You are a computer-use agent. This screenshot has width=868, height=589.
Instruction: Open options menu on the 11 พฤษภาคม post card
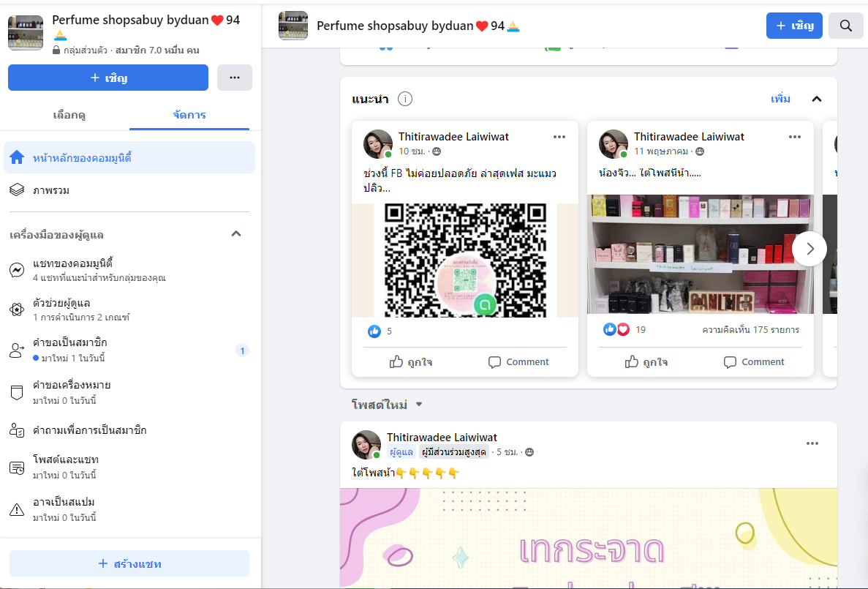coord(795,137)
